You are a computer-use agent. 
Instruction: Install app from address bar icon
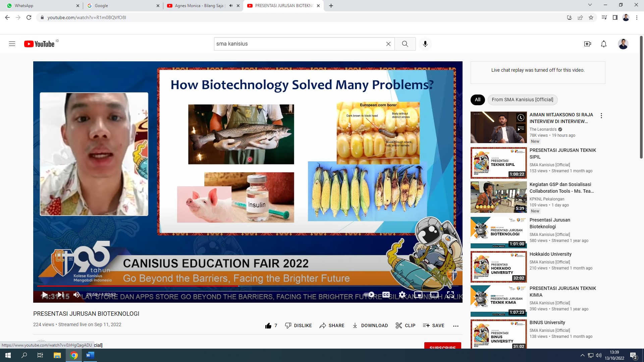tap(569, 17)
